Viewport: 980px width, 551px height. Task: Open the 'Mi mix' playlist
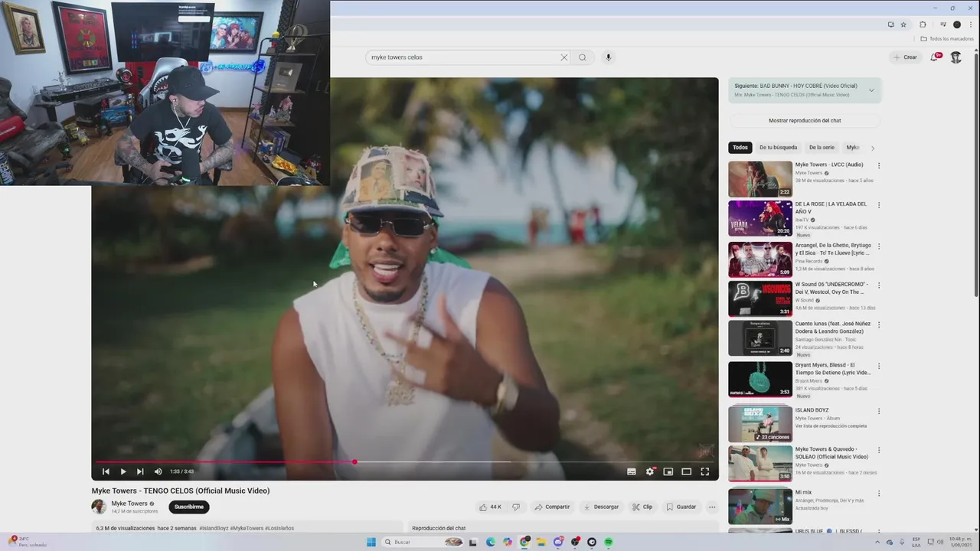point(760,505)
